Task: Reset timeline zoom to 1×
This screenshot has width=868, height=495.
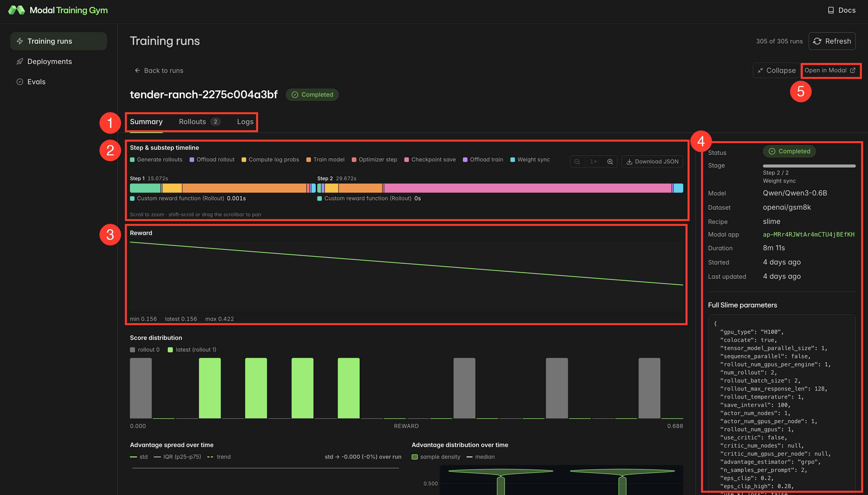Action: 593,161
